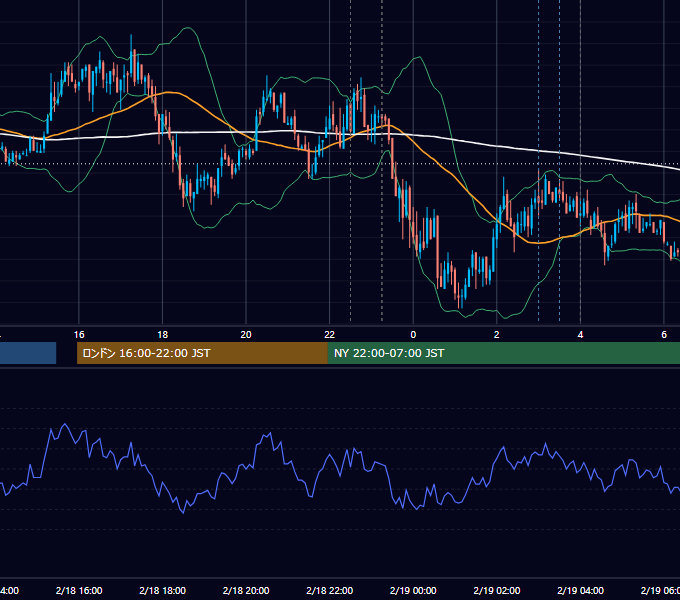Viewport: 680px width, 600px height.
Task: Click the 2/18 16:00 date label
Action: (79, 590)
